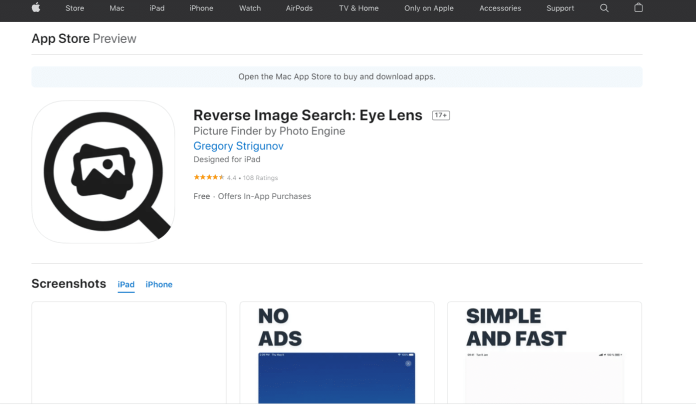Screen dimensions: 696x405
Task: Go to the AirPods section
Action: click(299, 8)
